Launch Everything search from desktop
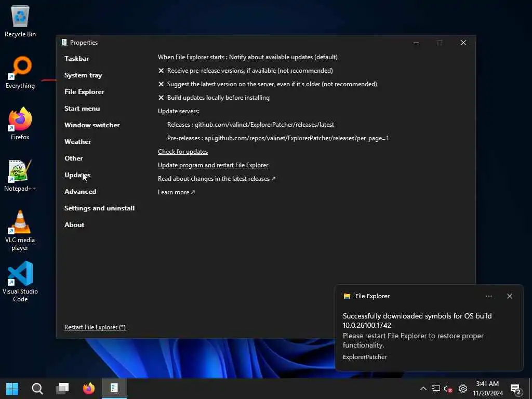532x399 pixels. [x=20, y=73]
